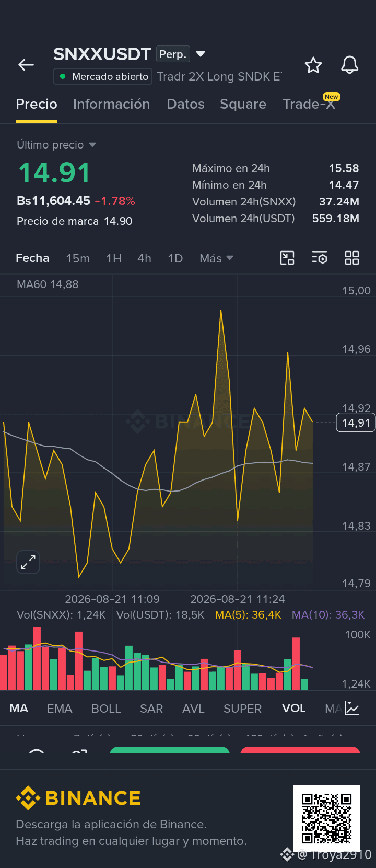Tap the red sell button
The image size is (376, 868).
pos(300,750)
